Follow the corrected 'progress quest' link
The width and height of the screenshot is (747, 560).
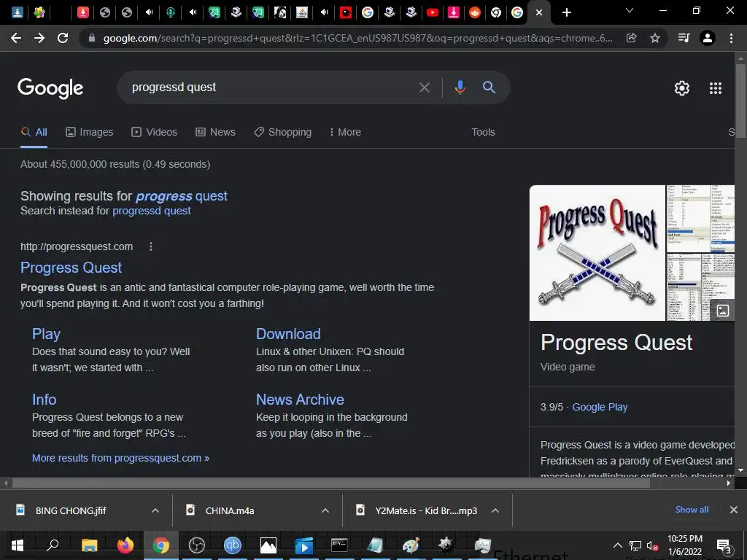tap(182, 196)
